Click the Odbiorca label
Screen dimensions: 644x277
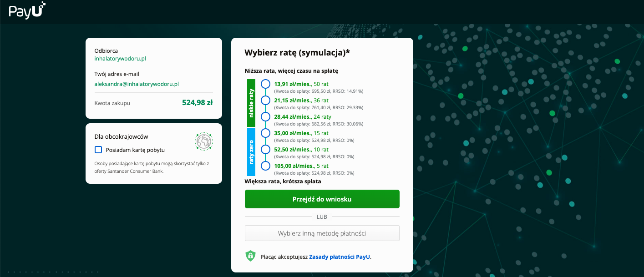pyautogui.click(x=106, y=51)
